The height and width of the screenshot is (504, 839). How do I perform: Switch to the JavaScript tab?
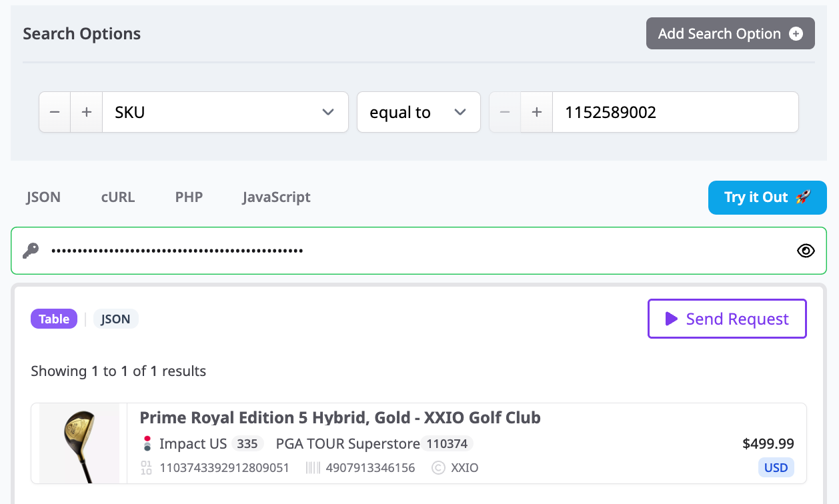(276, 197)
